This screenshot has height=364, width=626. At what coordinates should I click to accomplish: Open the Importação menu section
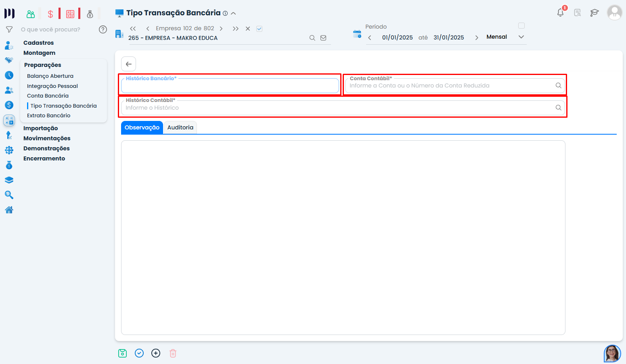41,128
